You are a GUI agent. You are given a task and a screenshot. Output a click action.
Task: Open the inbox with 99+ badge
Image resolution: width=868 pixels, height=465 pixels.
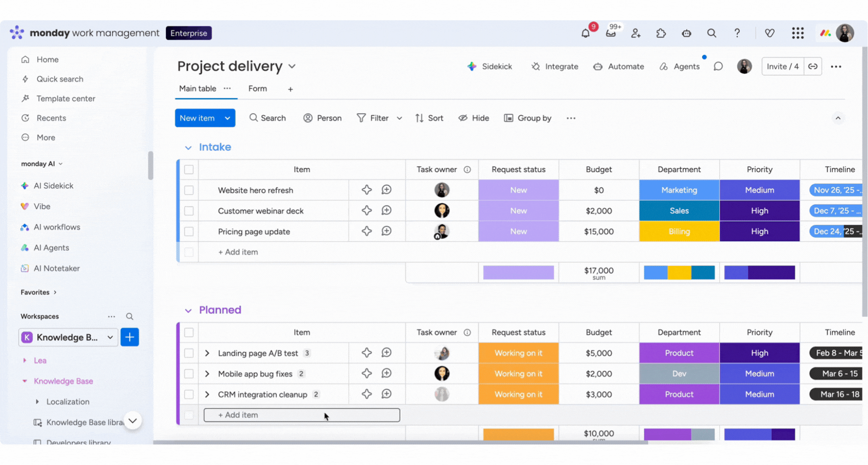tap(611, 34)
